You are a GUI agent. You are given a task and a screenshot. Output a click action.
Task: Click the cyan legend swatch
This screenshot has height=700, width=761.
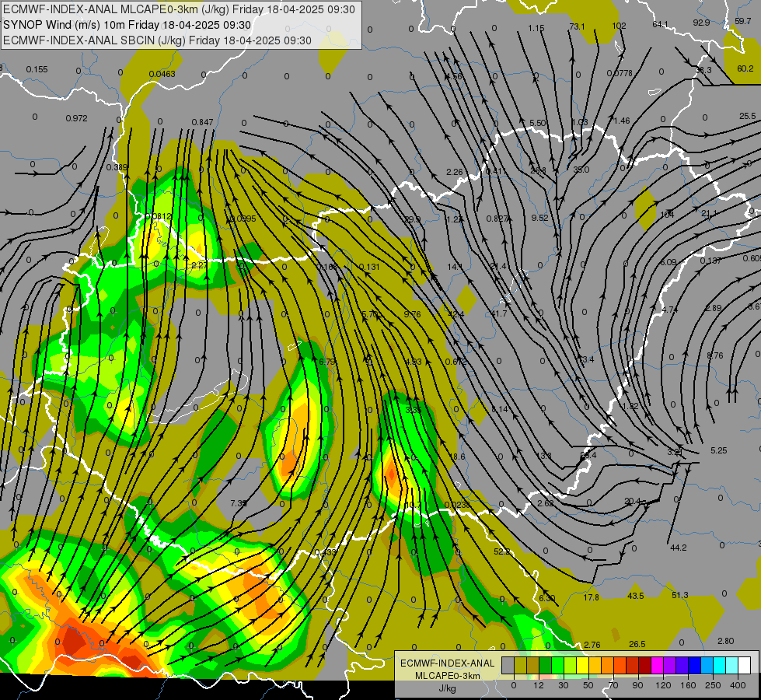coord(719,666)
